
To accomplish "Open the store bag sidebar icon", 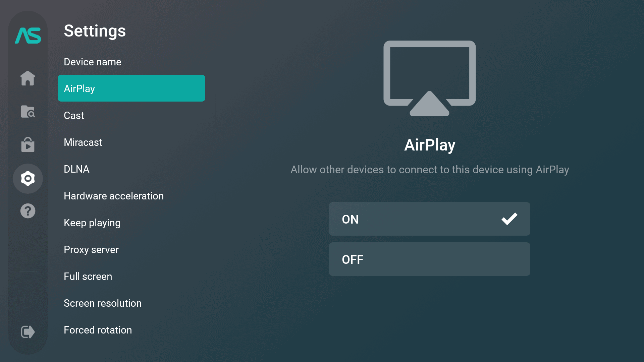I will [28, 144].
